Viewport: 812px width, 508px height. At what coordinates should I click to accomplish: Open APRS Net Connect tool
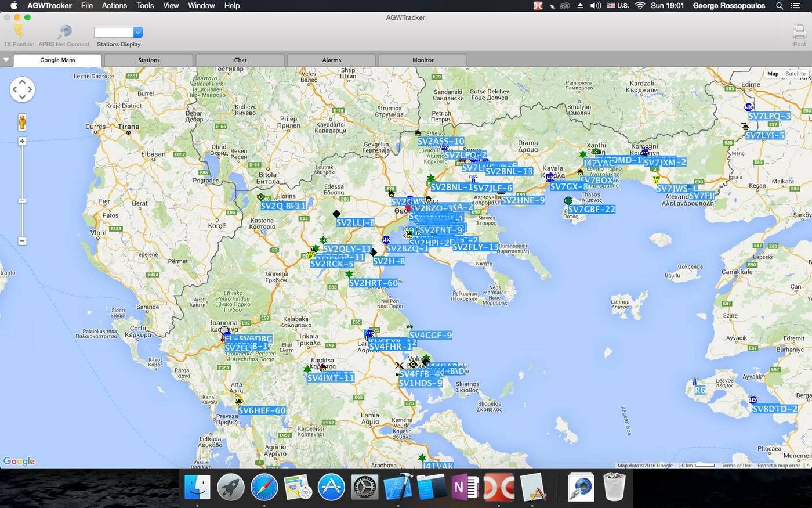pos(64,33)
